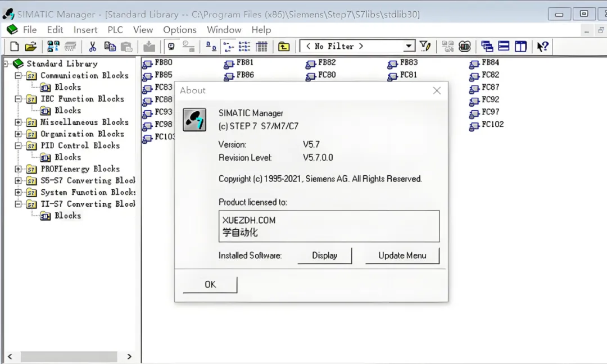Click the context Help arrow-question icon
Screen dimensions: 607x364
coord(542,47)
